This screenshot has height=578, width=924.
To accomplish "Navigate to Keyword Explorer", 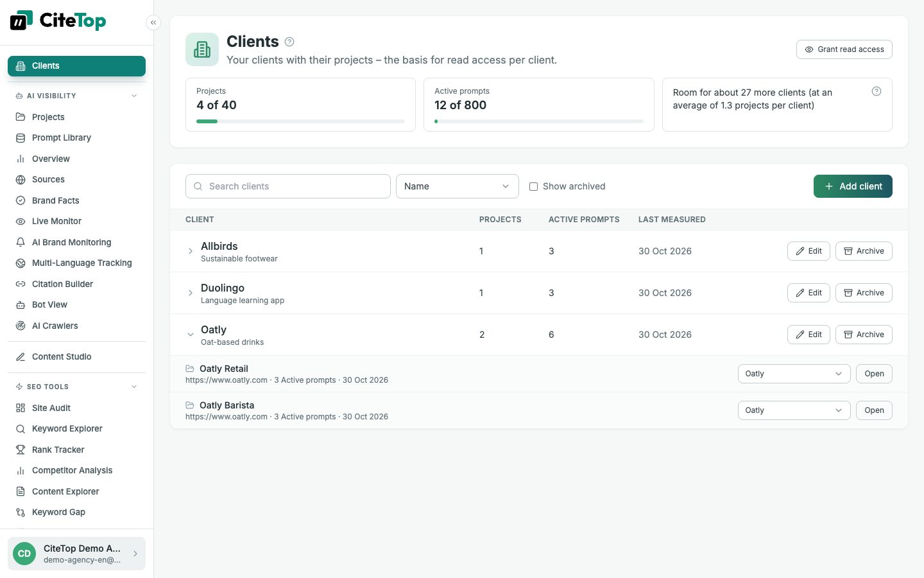I will click(x=76, y=428).
